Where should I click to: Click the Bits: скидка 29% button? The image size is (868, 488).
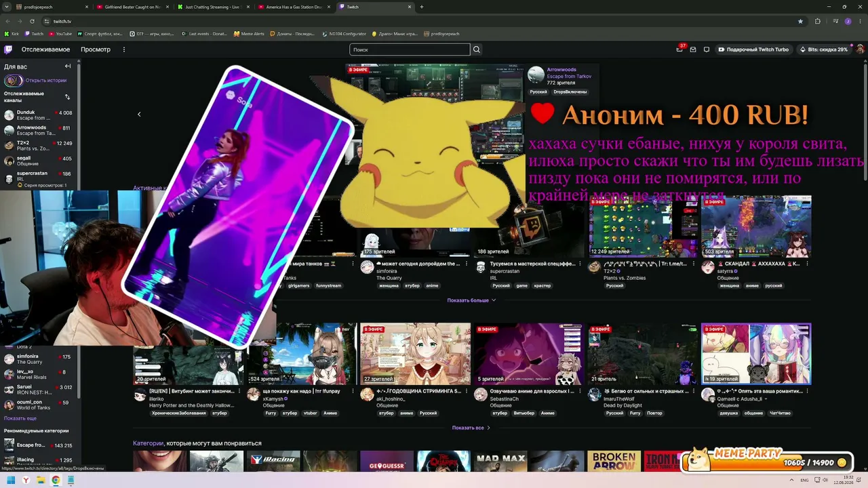point(823,49)
